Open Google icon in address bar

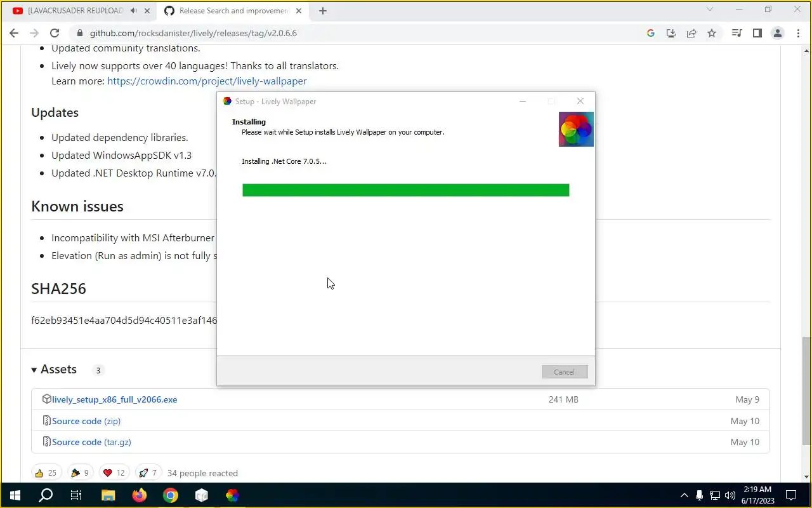[x=650, y=33]
